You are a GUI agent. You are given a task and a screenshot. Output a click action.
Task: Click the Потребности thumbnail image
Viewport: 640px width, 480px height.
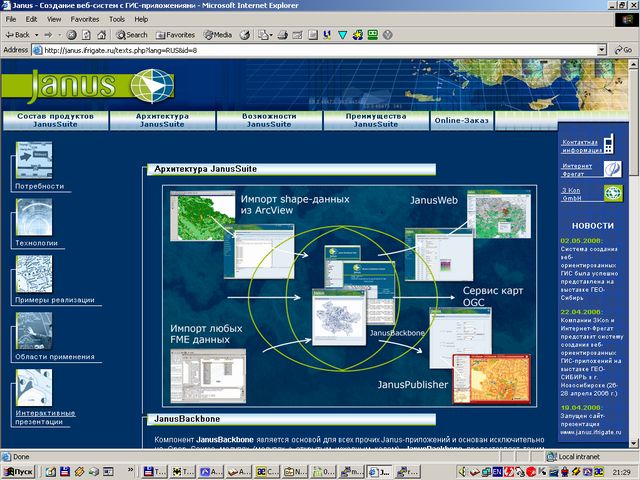(x=34, y=160)
